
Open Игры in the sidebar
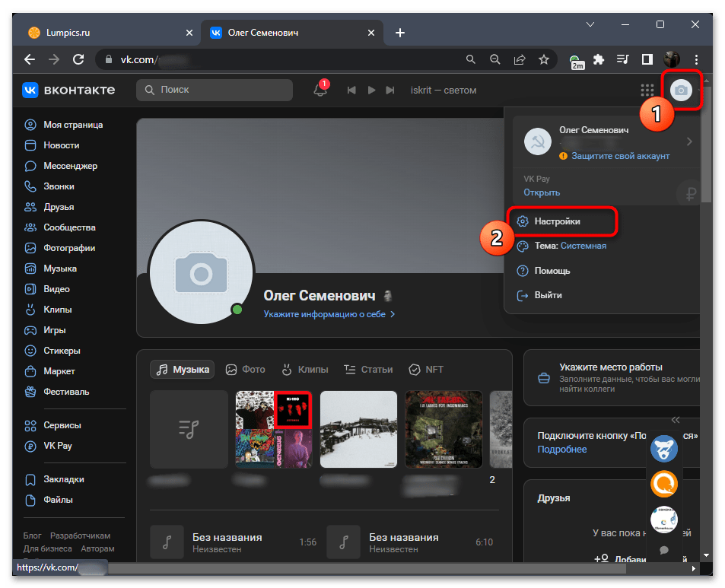(x=46, y=330)
